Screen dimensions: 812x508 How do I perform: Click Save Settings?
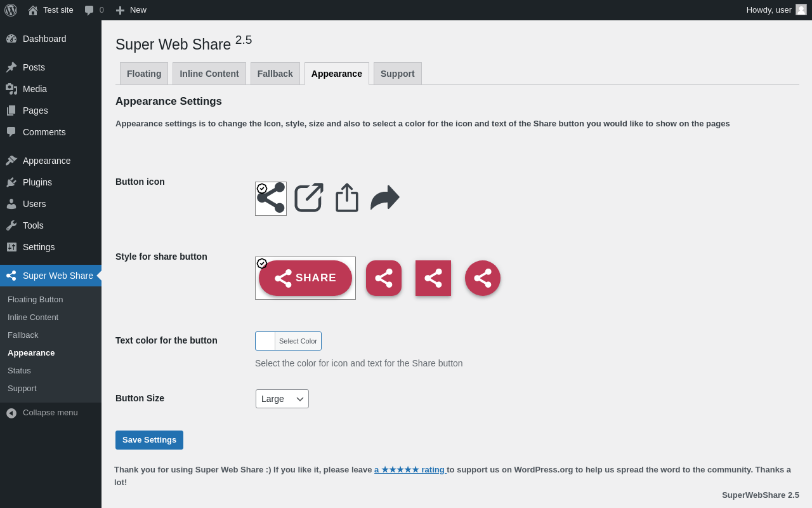(149, 440)
